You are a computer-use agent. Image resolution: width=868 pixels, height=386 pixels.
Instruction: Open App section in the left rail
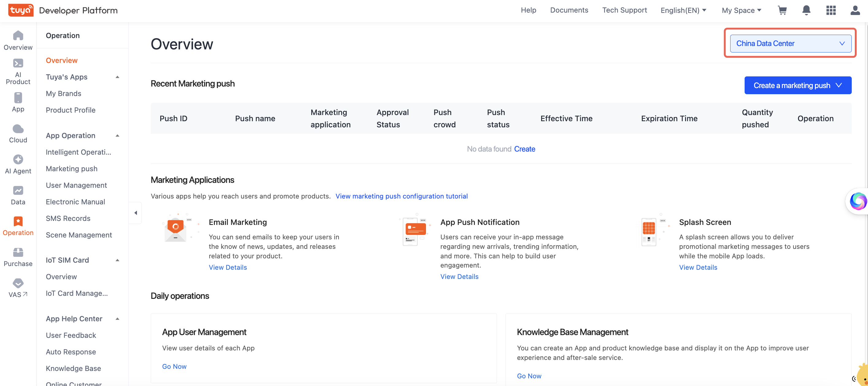coord(18,102)
